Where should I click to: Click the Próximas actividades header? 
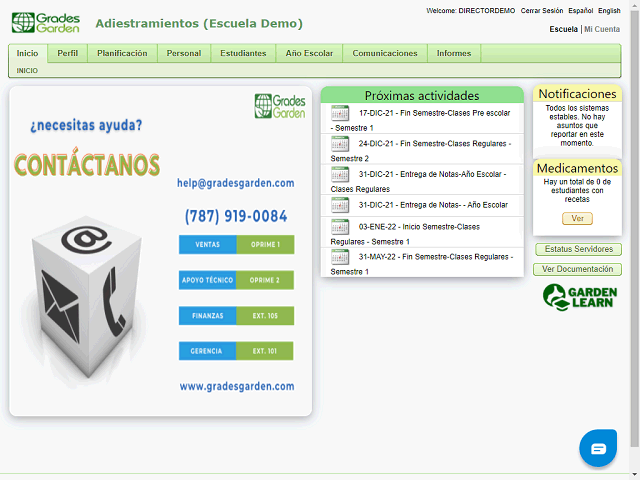click(x=422, y=95)
